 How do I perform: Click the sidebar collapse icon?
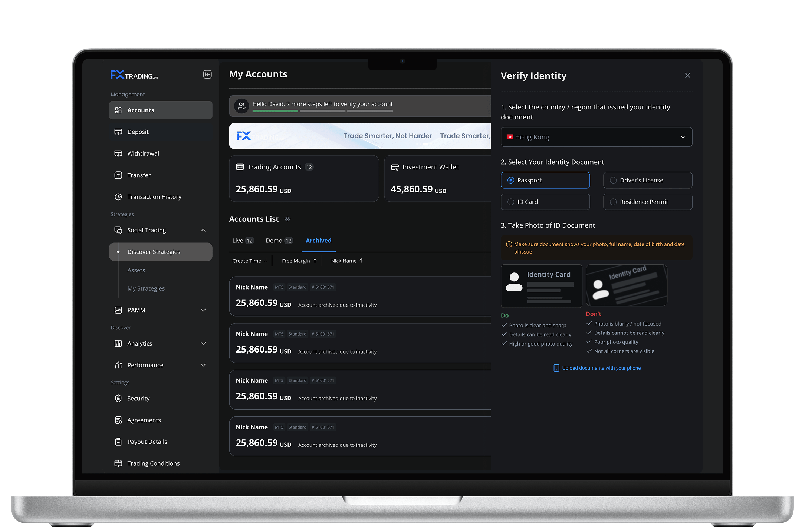(207, 75)
